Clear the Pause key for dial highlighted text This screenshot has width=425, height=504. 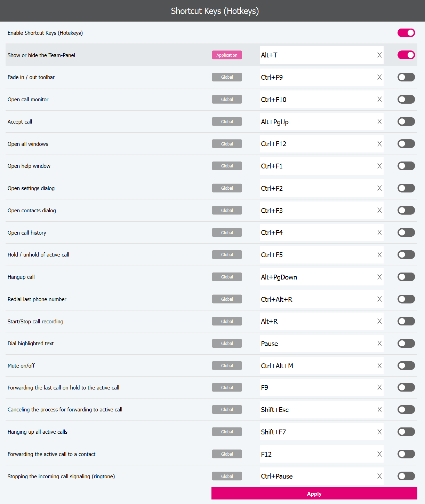coord(379,344)
